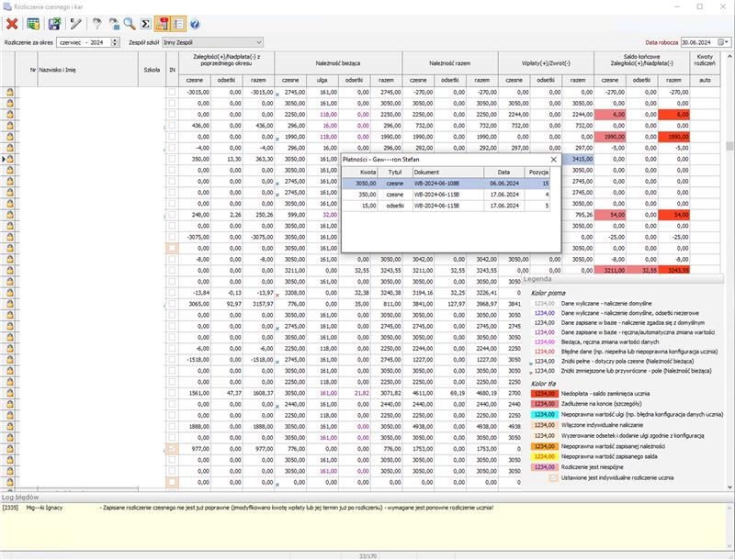Click the red Niedopłata color sample in legend
This screenshot has height=560, width=735.
tap(543, 393)
